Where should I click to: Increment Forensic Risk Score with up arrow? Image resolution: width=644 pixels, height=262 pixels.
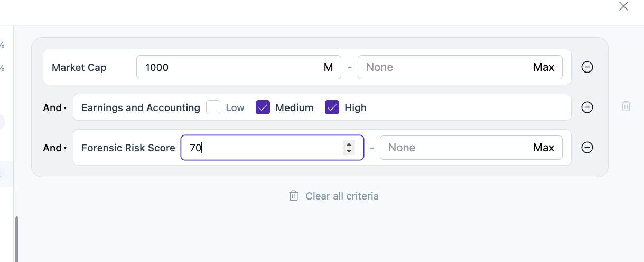[x=349, y=144]
